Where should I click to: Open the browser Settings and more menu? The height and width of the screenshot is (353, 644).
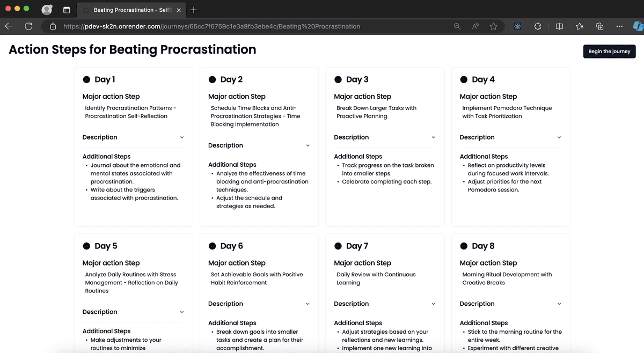[619, 26]
